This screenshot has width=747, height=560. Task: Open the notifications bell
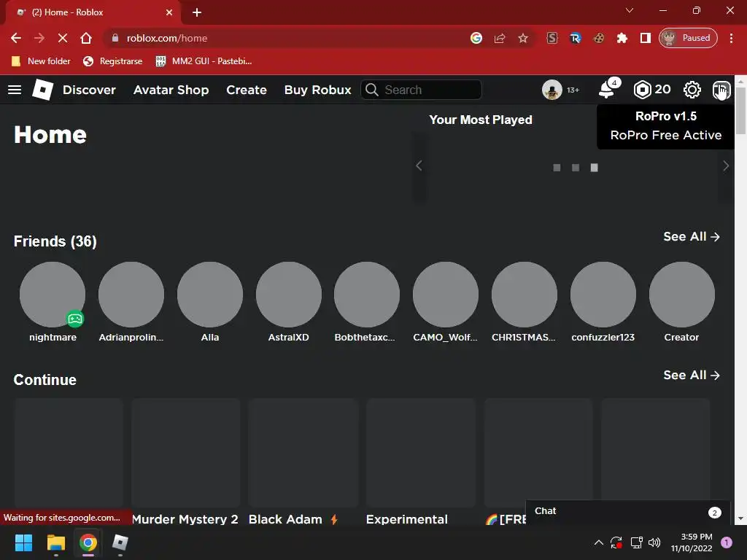click(607, 90)
